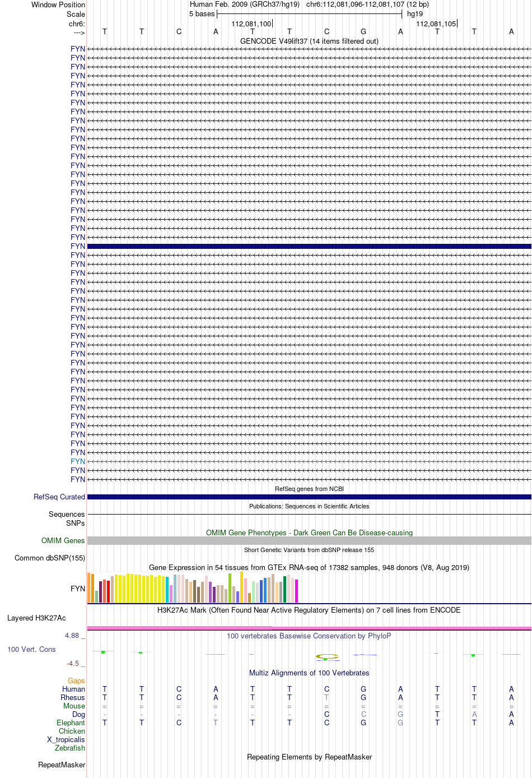The height and width of the screenshot is (778, 532).
Task: Click the Layered H3K27Ac label
Action: pos(36,618)
